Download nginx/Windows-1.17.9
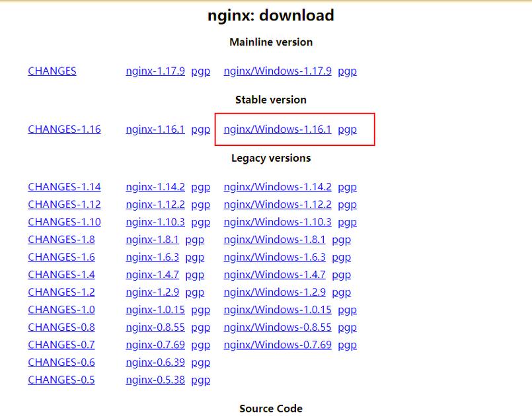Viewport: 532px width, 416px height. click(278, 71)
